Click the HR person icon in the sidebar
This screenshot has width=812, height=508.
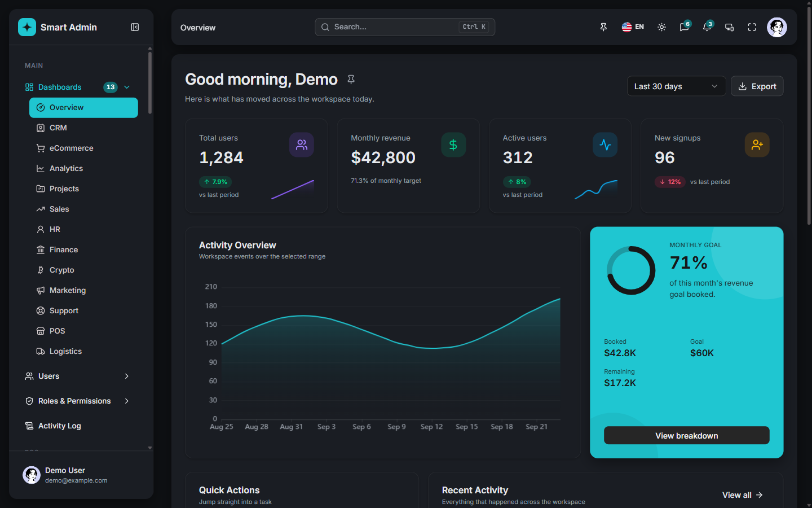pyautogui.click(x=41, y=229)
